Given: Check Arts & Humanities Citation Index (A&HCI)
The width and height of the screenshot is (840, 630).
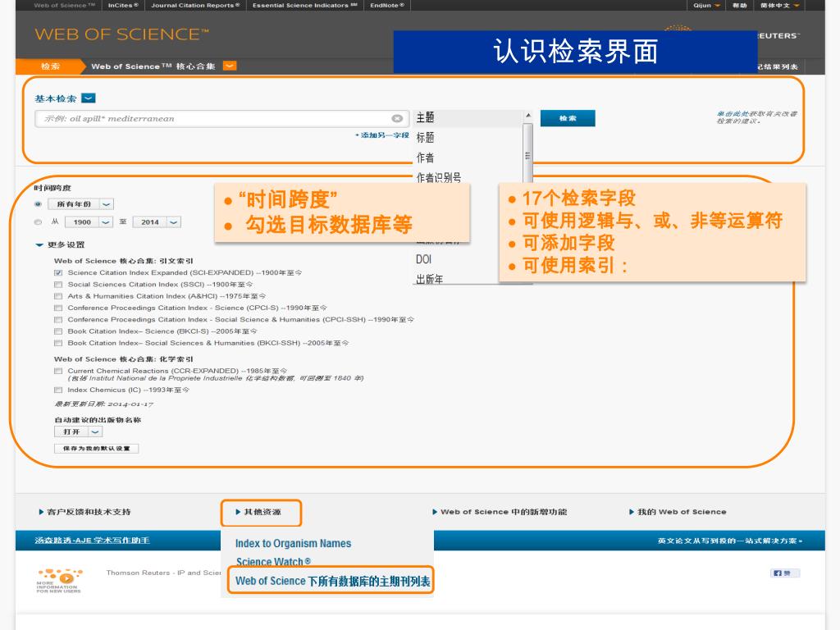Looking at the screenshot, I should (58, 296).
